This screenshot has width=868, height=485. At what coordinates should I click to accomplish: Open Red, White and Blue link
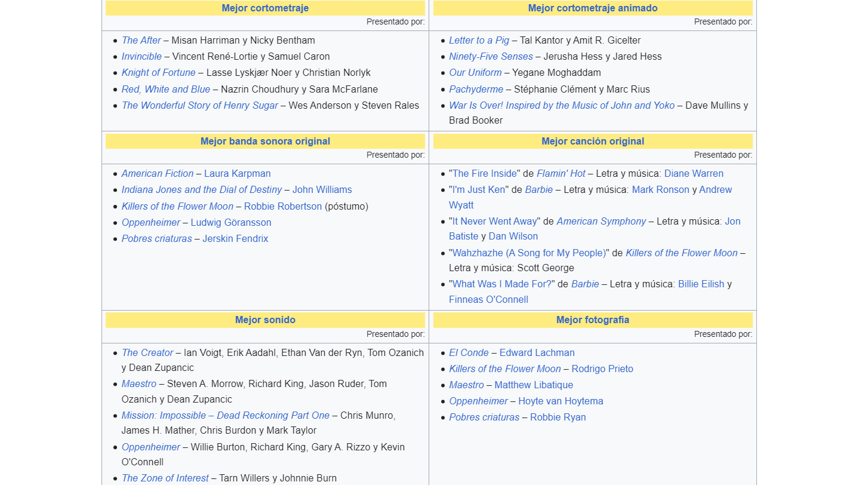point(166,90)
